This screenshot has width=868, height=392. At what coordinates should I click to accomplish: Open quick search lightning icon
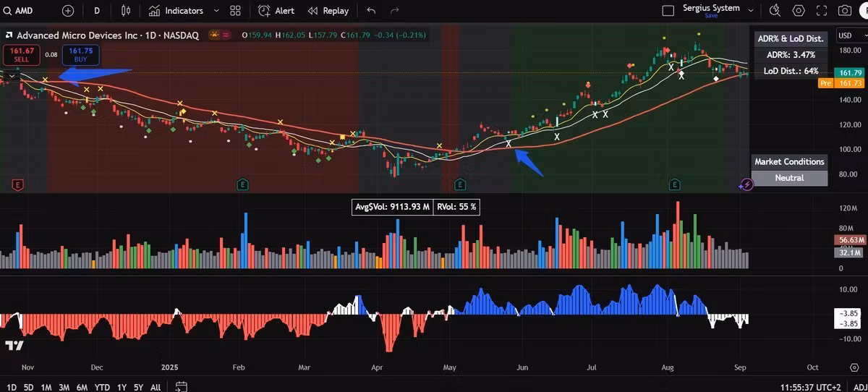pyautogui.click(x=775, y=11)
